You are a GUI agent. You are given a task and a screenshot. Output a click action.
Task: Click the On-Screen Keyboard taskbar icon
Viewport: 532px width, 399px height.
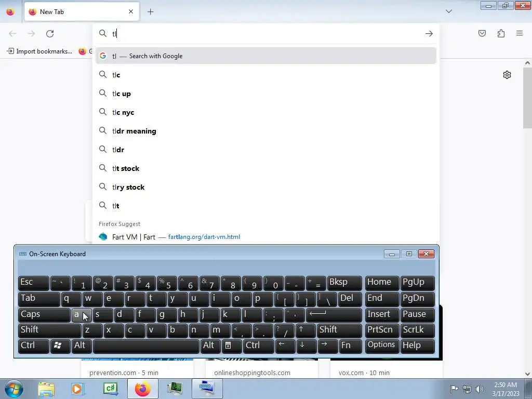click(207, 389)
